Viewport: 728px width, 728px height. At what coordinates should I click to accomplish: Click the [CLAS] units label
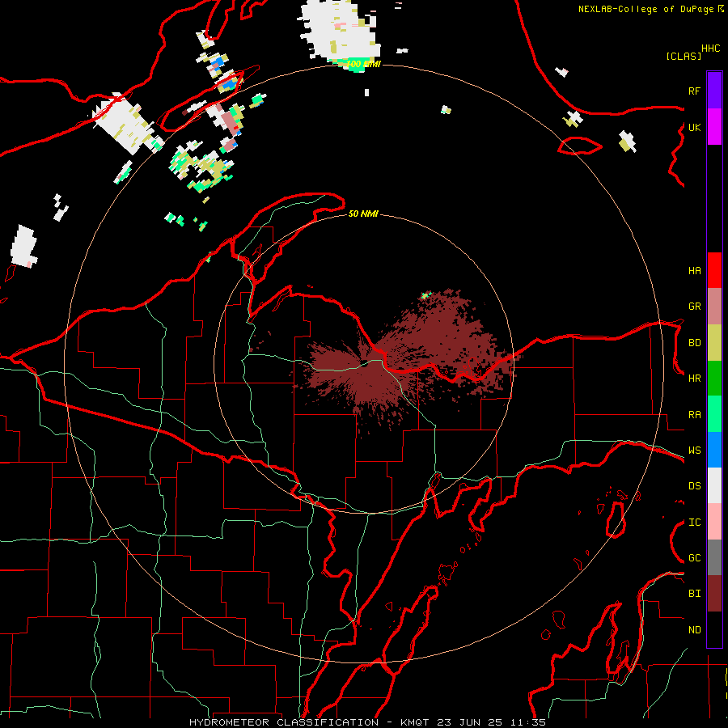pos(684,56)
